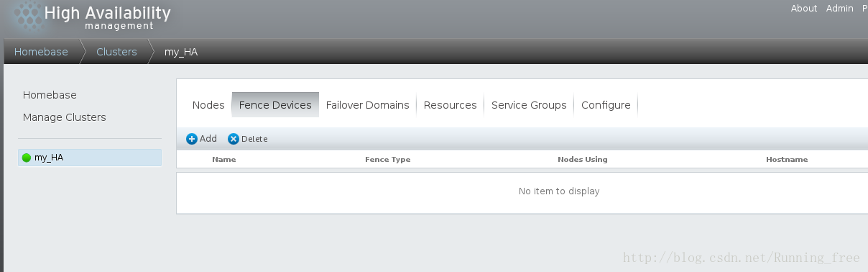The image size is (868, 272).
Task: Open the Nodes tab
Action: 208,105
